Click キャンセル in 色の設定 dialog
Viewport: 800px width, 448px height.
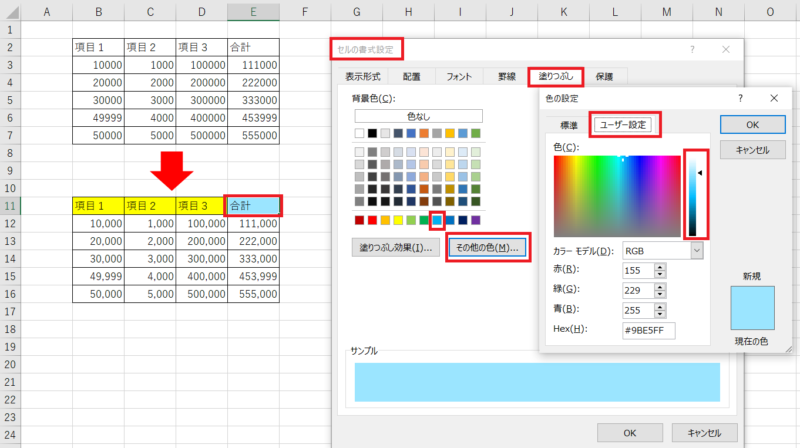(x=753, y=150)
